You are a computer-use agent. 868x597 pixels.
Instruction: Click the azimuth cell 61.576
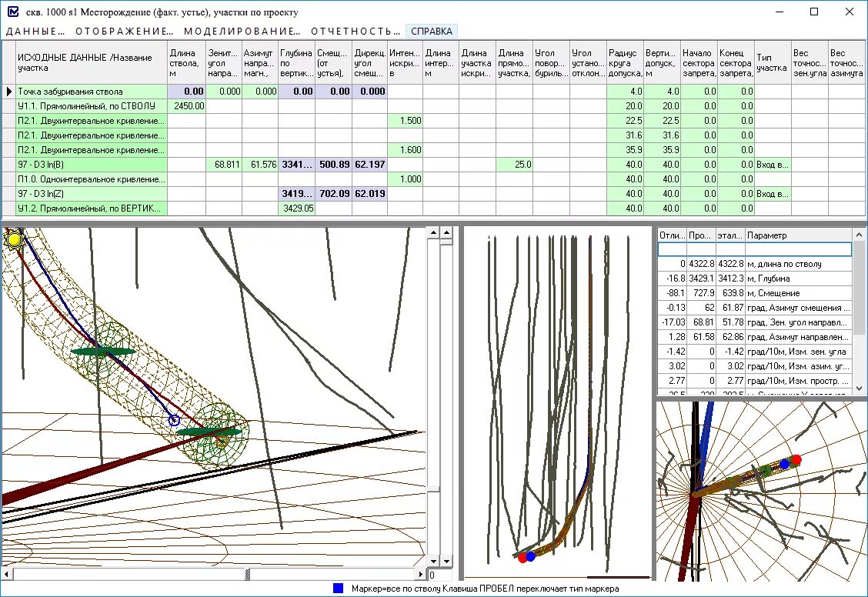260,165
